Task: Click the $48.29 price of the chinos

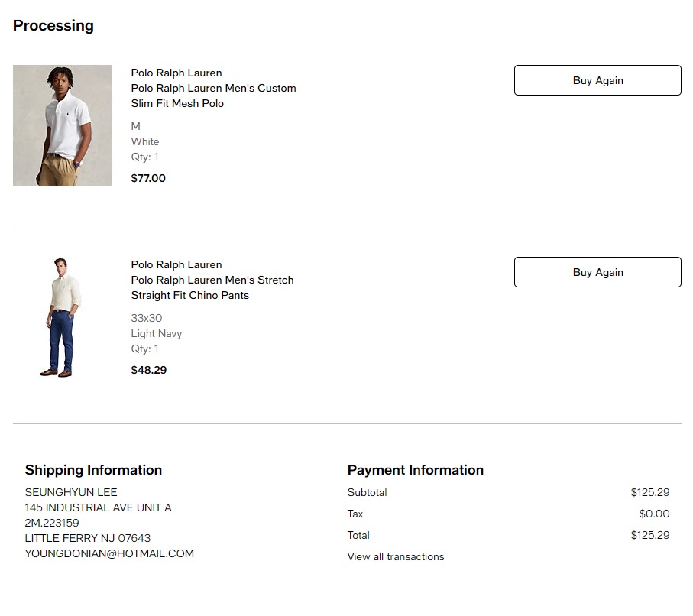Action: tap(149, 370)
